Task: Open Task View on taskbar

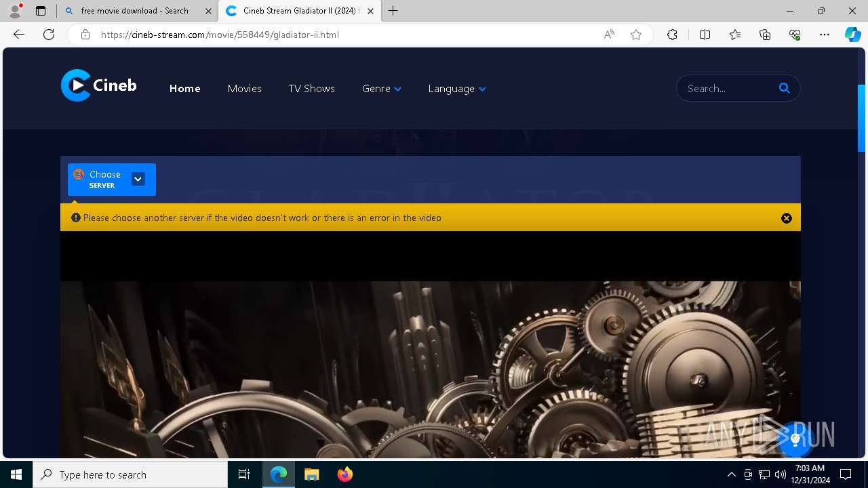Action: (244, 474)
